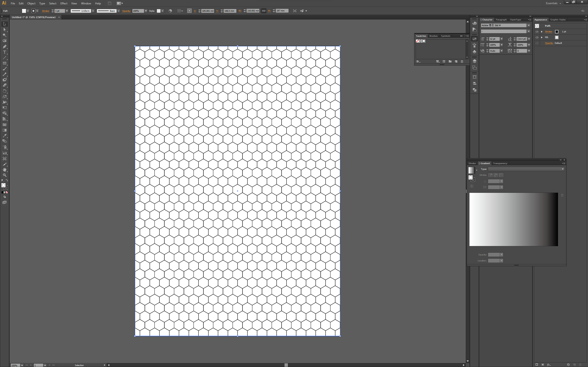Open the gradient Type dropdown

(562, 169)
